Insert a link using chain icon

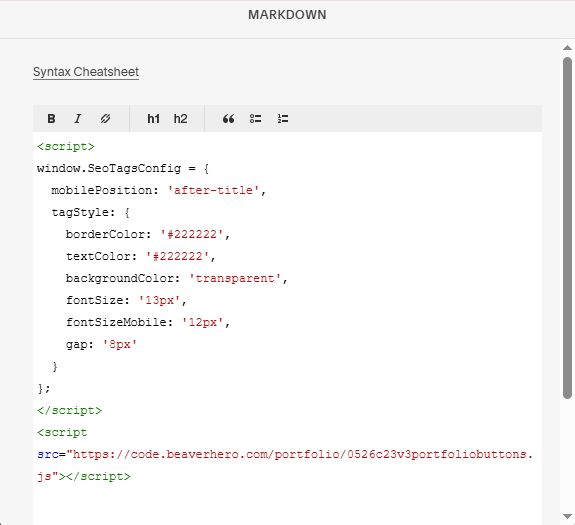point(105,119)
